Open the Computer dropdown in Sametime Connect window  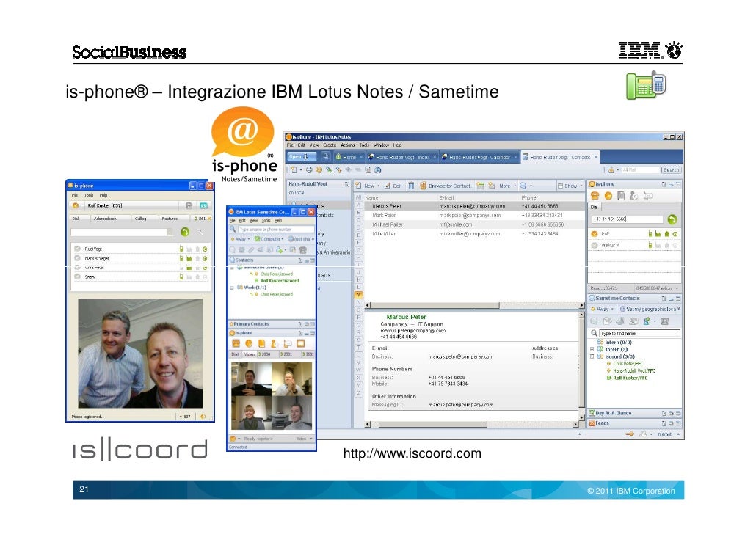(269, 238)
